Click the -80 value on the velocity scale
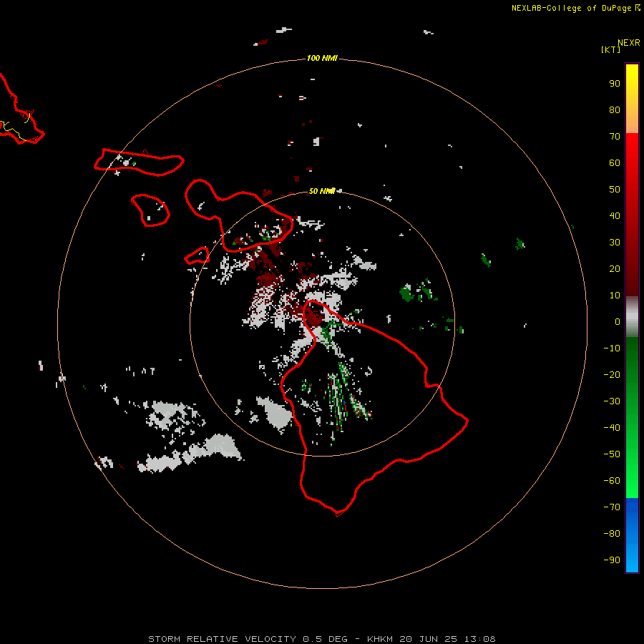 (x=612, y=534)
